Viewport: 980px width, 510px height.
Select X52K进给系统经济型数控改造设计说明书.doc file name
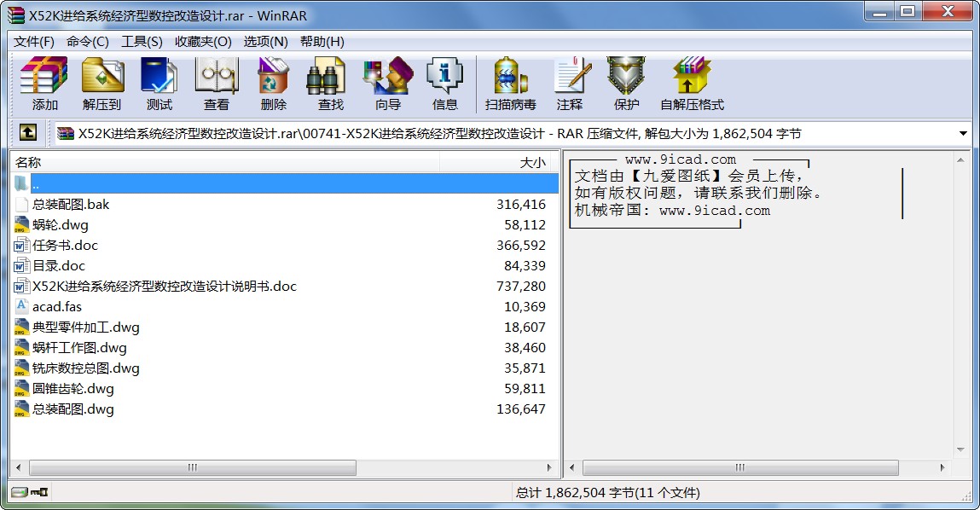pos(165,287)
